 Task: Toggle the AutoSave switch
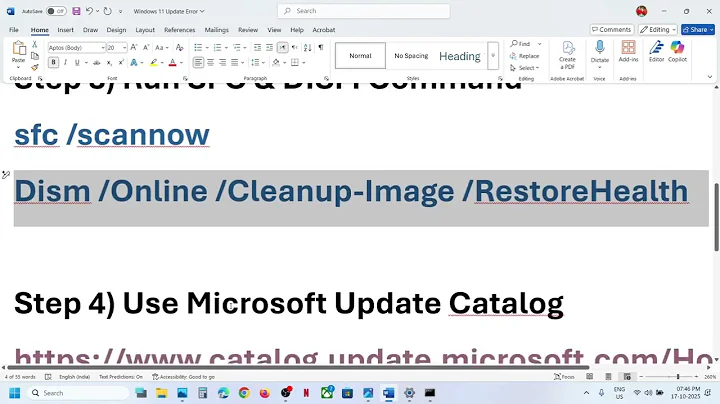pyautogui.click(x=56, y=11)
